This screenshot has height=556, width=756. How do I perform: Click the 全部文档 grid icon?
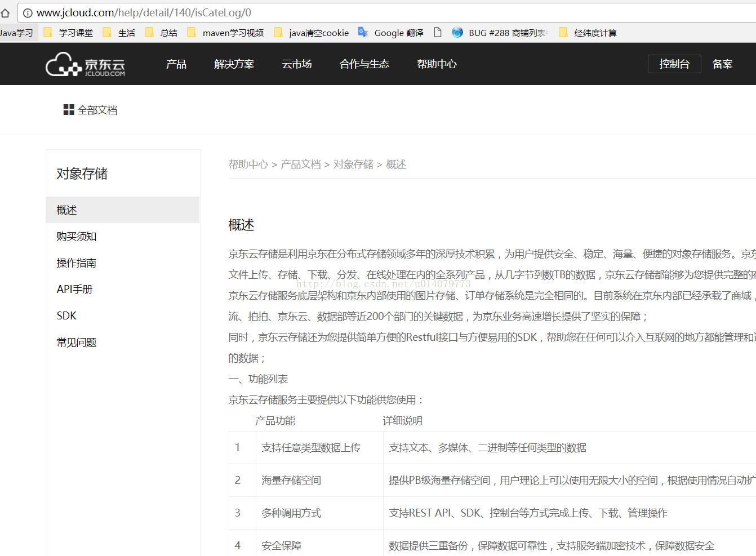pos(69,110)
